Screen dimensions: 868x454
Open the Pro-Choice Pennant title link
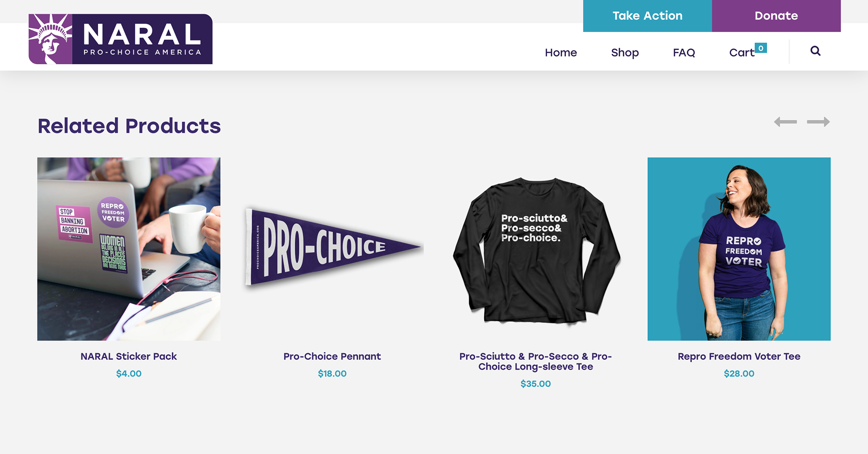click(332, 356)
